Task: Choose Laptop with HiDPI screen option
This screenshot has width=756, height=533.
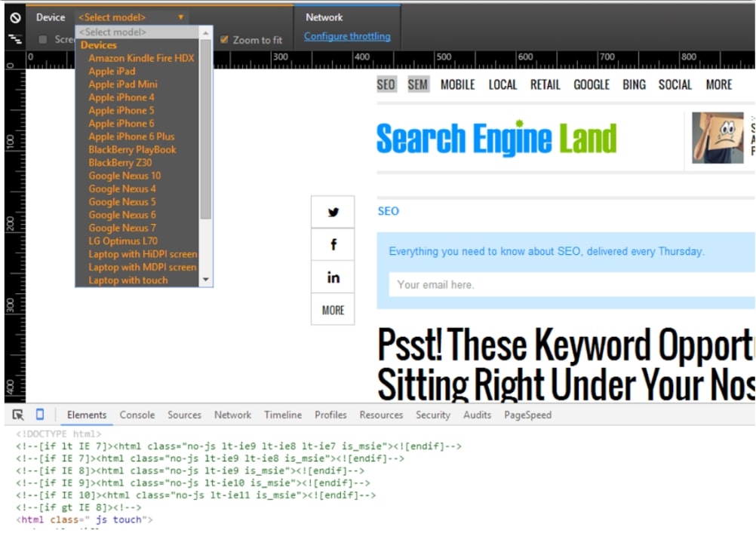Action: (143, 254)
